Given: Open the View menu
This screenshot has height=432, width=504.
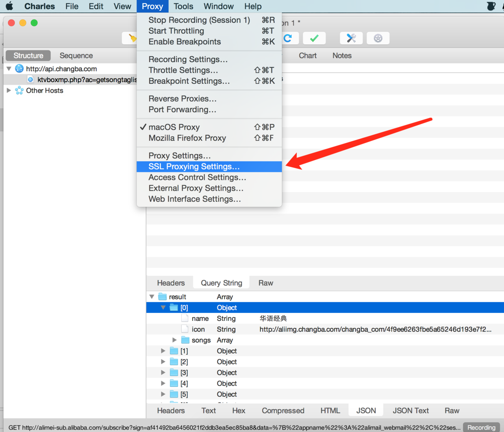Looking at the screenshot, I should pos(122,6).
